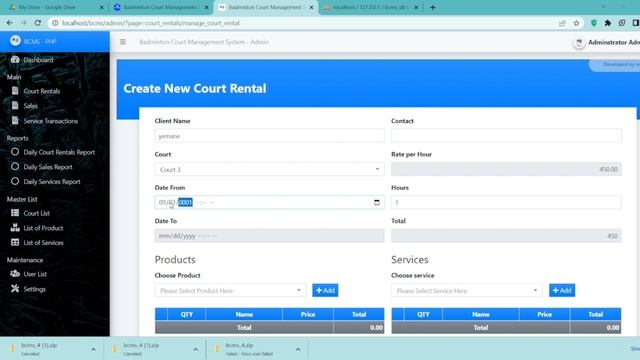This screenshot has height=360, width=640.
Task: Click the share page icon in address bar
Action: 562,23
